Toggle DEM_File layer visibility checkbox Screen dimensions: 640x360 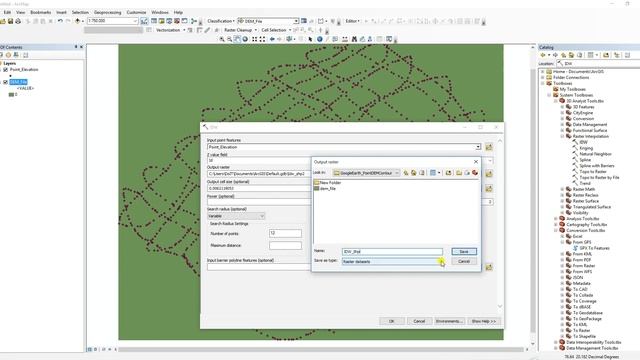(6, 82)
